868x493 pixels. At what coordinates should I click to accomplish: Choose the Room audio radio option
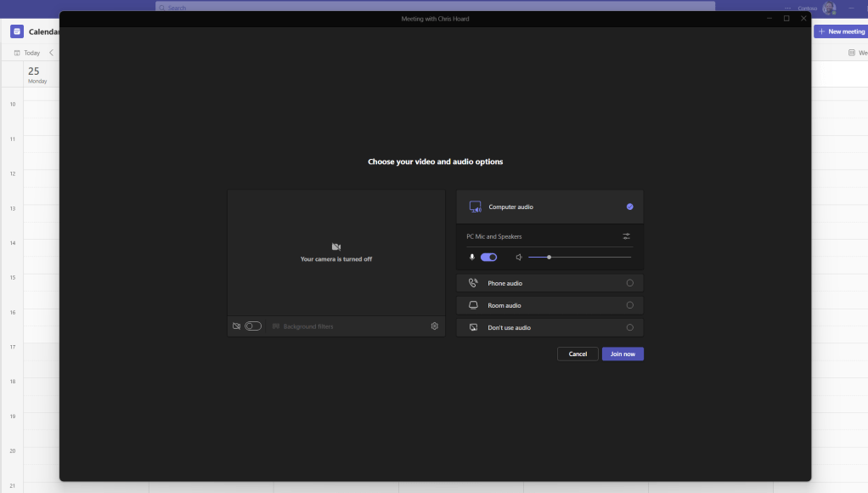(x=629, y=305)
